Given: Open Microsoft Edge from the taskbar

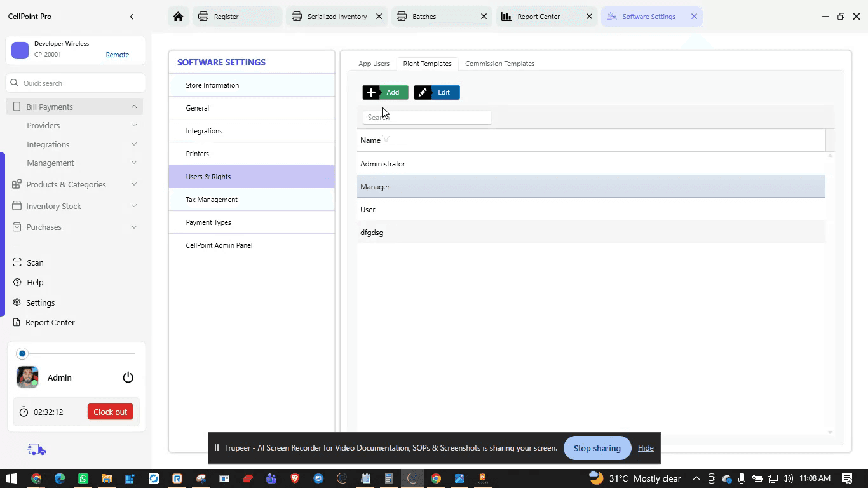Looking at the screenshot, I should pyautogui.click(x=60, y=478).
